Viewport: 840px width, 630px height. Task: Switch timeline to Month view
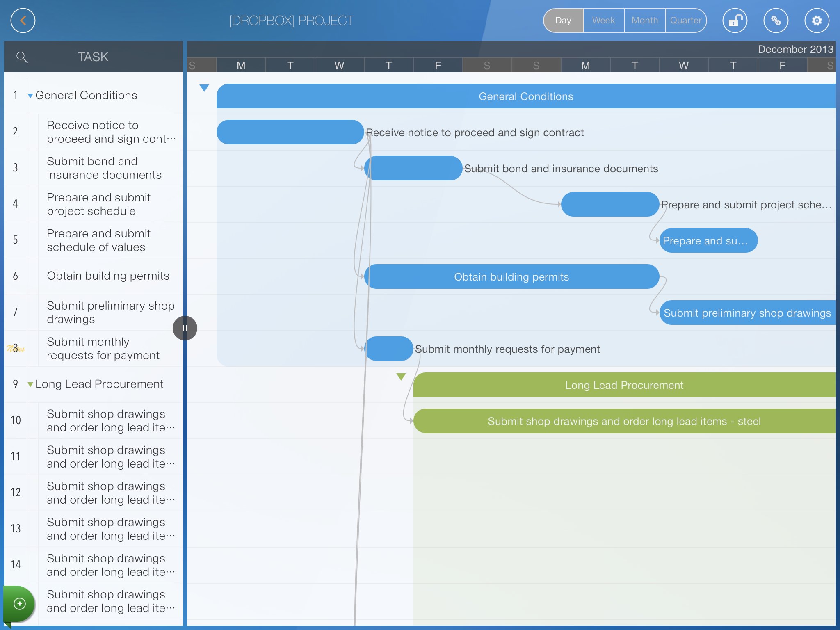pyautogui.click(x=644, y=21)
